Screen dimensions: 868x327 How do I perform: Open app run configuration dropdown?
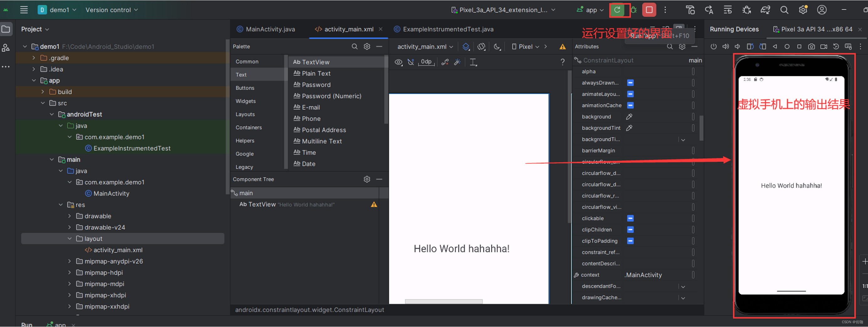coord(590,10)
